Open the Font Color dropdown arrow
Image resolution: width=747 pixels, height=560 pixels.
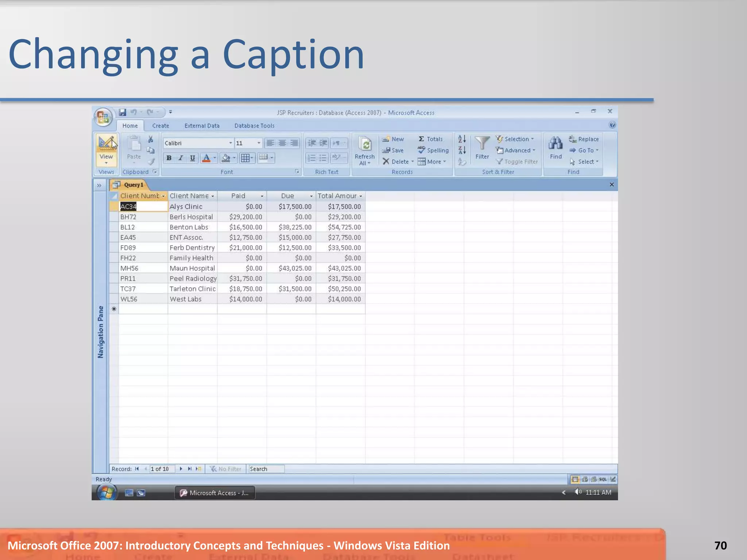[215, 158]
